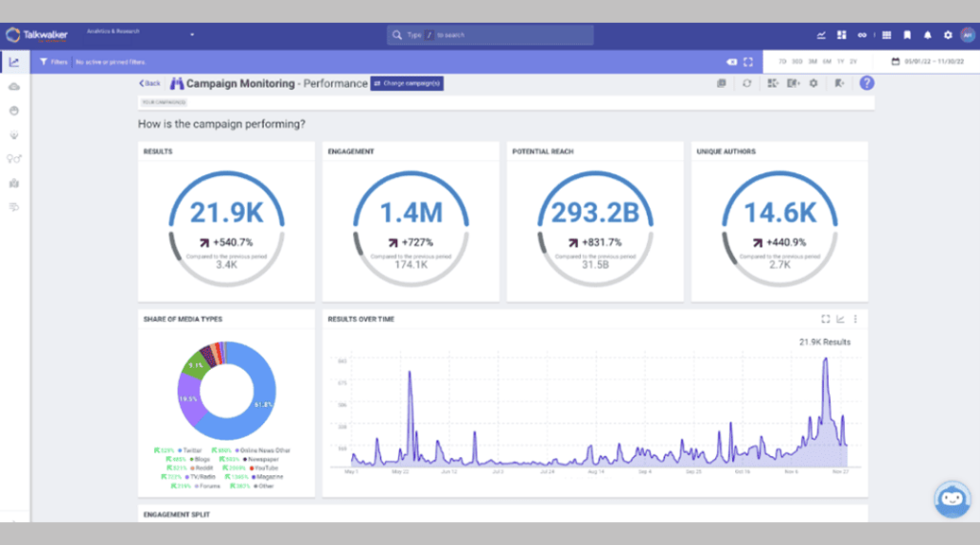The image size is (980, 545).
Task: Click the blue help question mark icon
Action: point(866,83)
